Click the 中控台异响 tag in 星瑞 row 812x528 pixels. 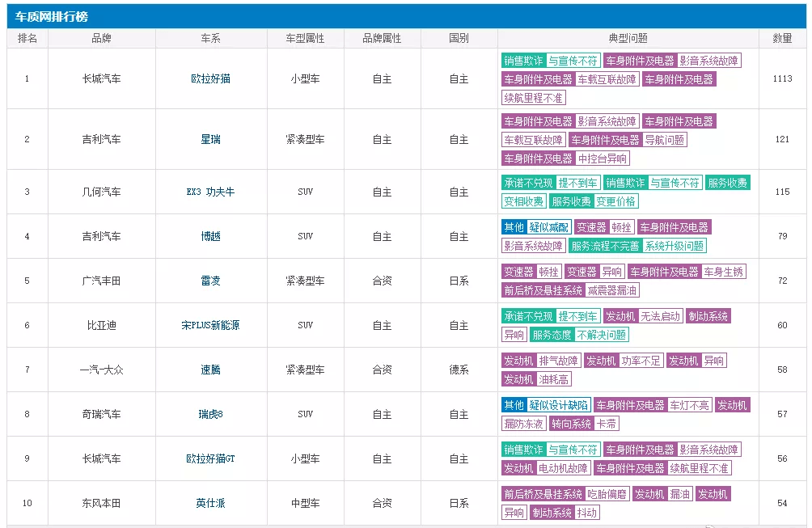[x=603, y=158]
